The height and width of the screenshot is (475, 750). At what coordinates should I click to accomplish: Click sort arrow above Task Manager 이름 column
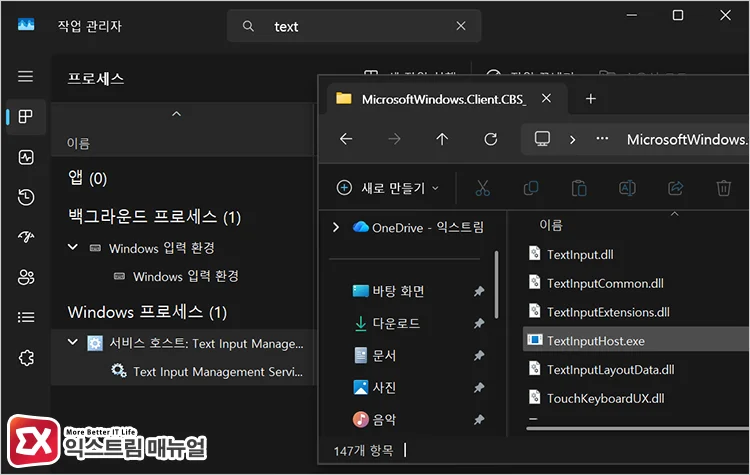point(176,114)
